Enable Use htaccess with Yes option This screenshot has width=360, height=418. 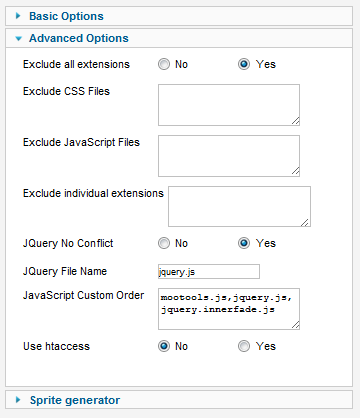pos(244,346)
